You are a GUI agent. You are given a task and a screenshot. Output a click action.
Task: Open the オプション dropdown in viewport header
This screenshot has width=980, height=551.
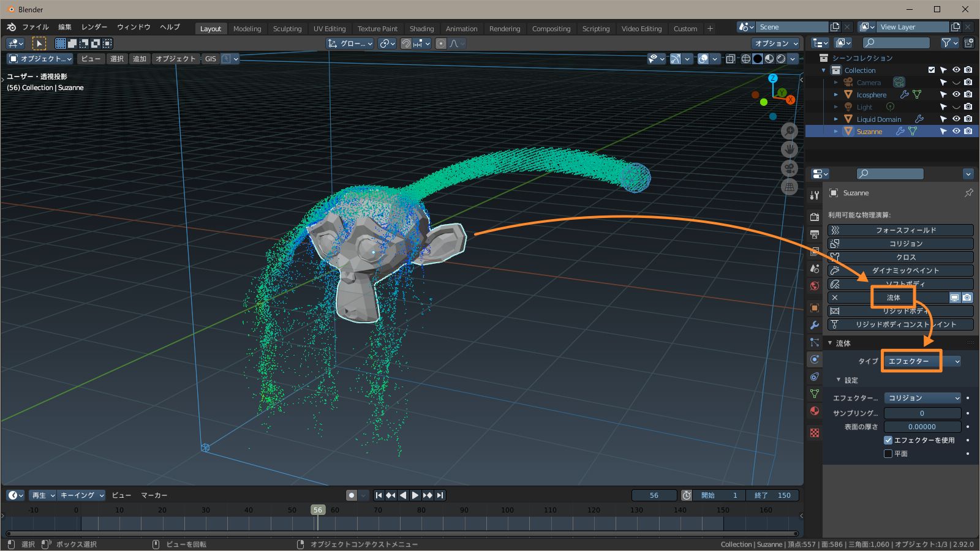[x=776, y=43]
